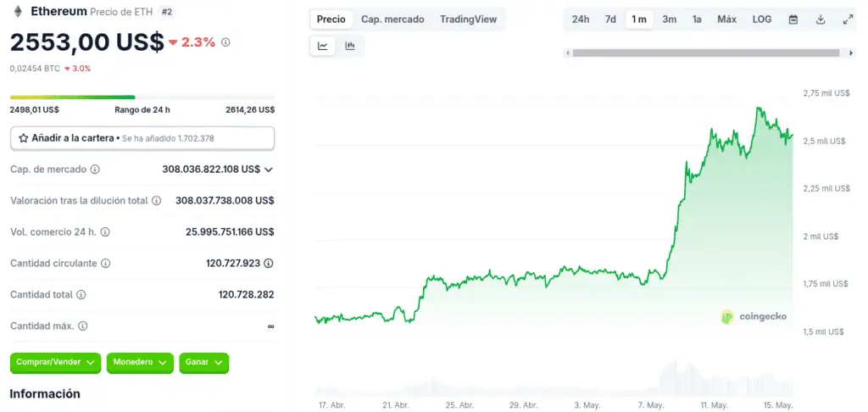
Task: Click the 2 mil US$ axis label
Action: click(821, 237)
